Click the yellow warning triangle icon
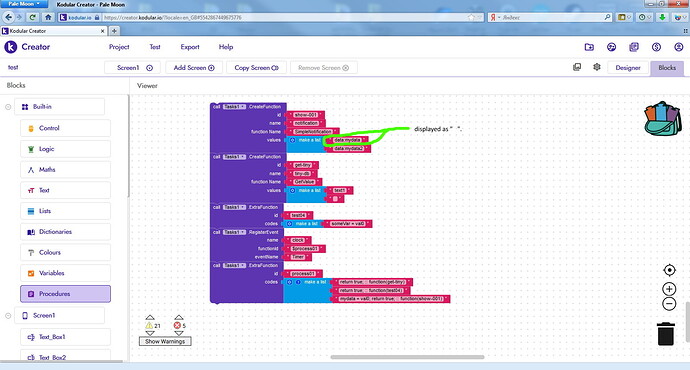690x370 pixels. click(149, 326)
